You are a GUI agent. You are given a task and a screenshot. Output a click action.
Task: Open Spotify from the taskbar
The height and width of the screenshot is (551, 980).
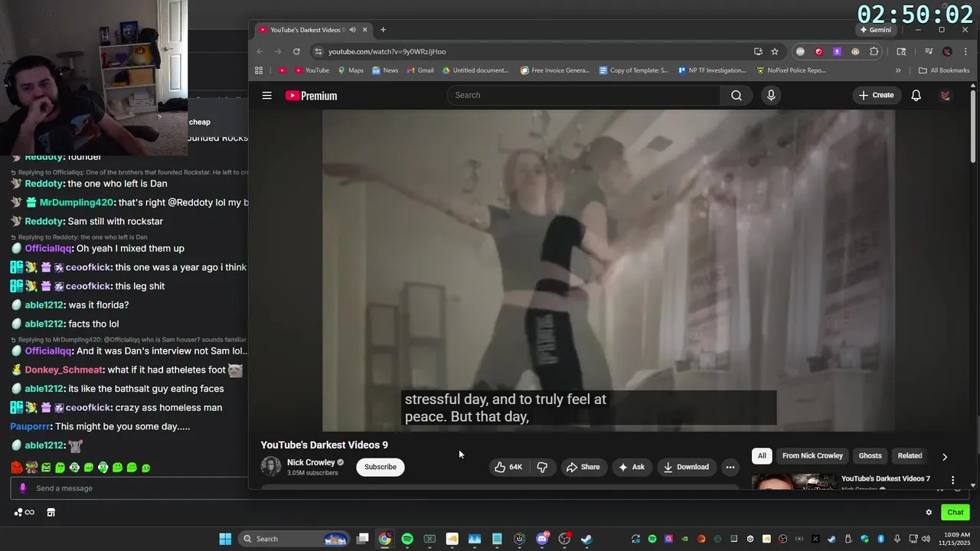[407, 539]
